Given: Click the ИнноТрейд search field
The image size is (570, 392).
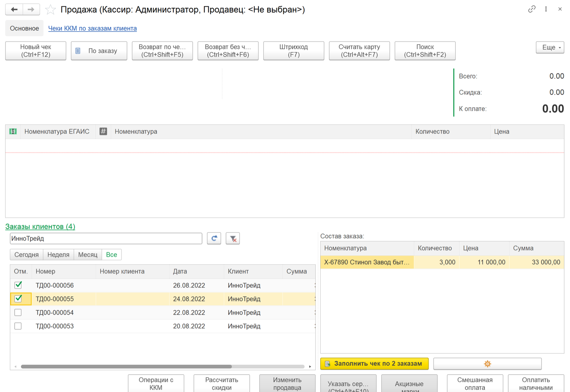Looking at the screenshot, I should pos(106,239).
